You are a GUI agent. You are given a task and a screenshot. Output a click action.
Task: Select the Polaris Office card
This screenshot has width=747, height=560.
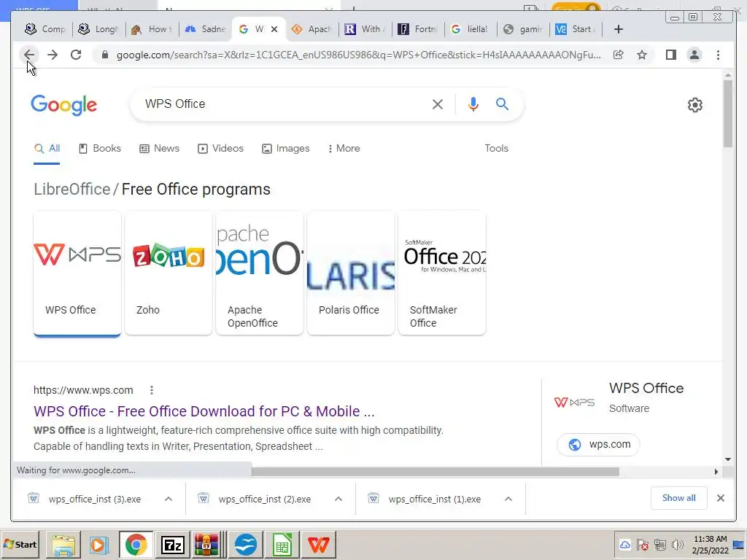(x=351, y=273)
